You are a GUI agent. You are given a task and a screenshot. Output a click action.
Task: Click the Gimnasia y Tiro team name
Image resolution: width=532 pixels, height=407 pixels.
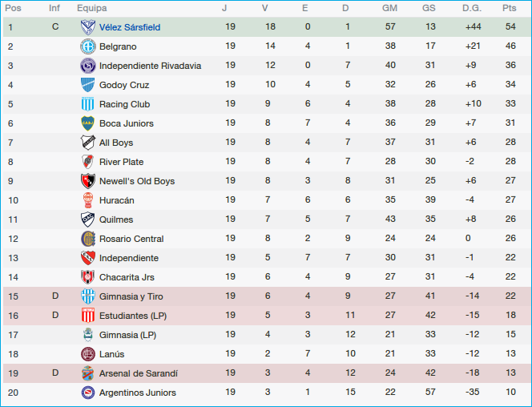tap(131, 296)
